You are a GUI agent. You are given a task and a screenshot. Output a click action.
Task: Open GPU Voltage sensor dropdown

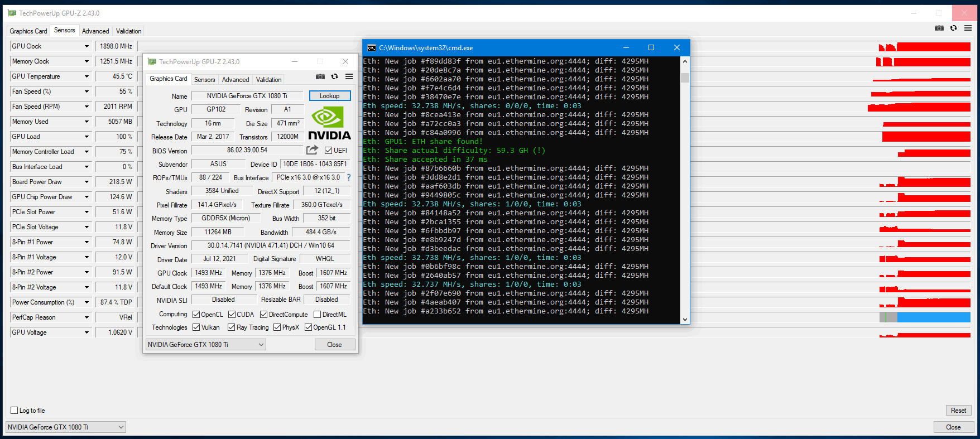87,332
